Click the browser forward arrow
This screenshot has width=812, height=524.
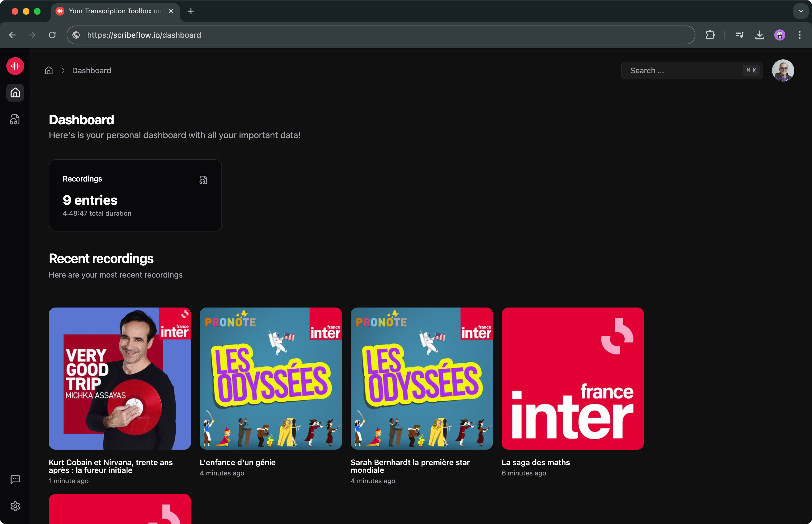32,35
